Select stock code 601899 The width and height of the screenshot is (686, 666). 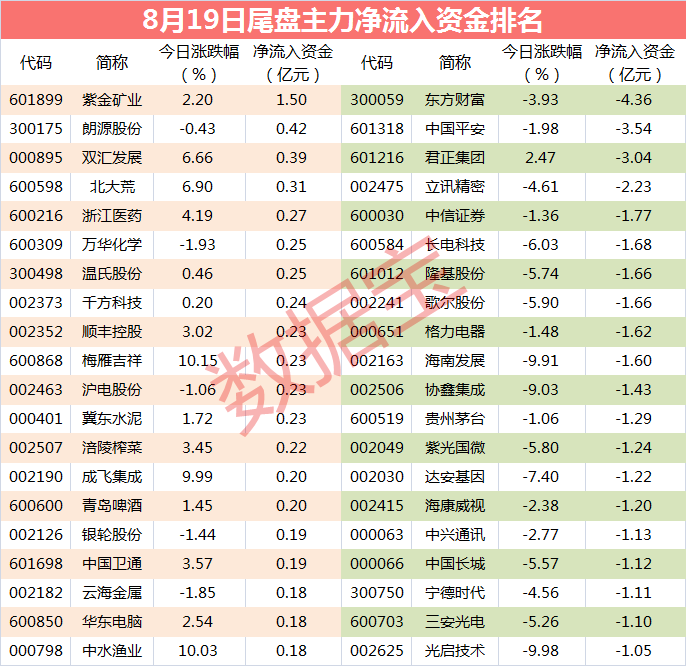click(x=36, y=100)
